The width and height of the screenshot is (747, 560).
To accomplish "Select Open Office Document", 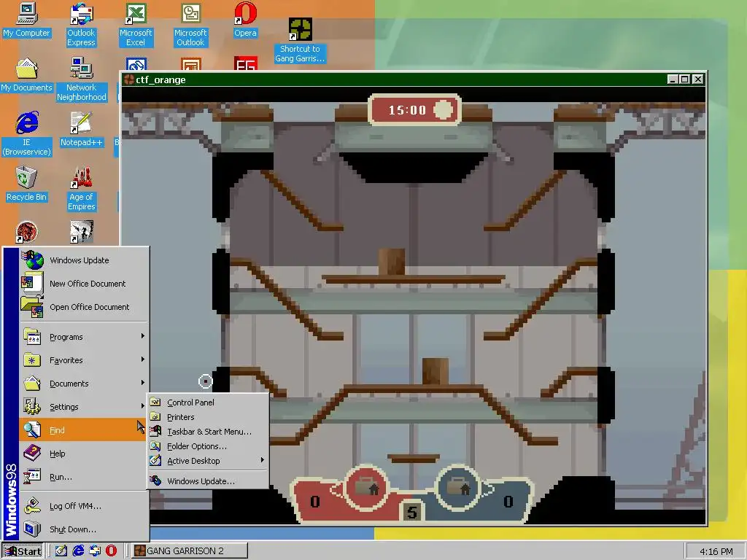I will [x=85, y=307].
